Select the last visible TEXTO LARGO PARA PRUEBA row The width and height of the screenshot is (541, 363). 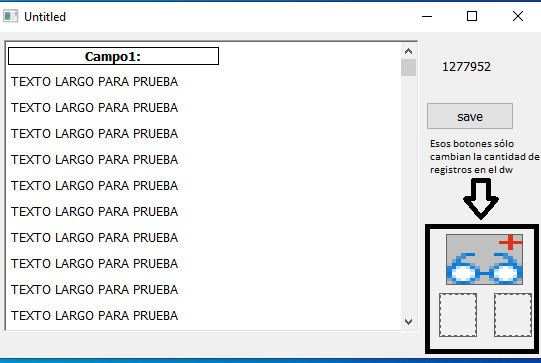[95, 316]
